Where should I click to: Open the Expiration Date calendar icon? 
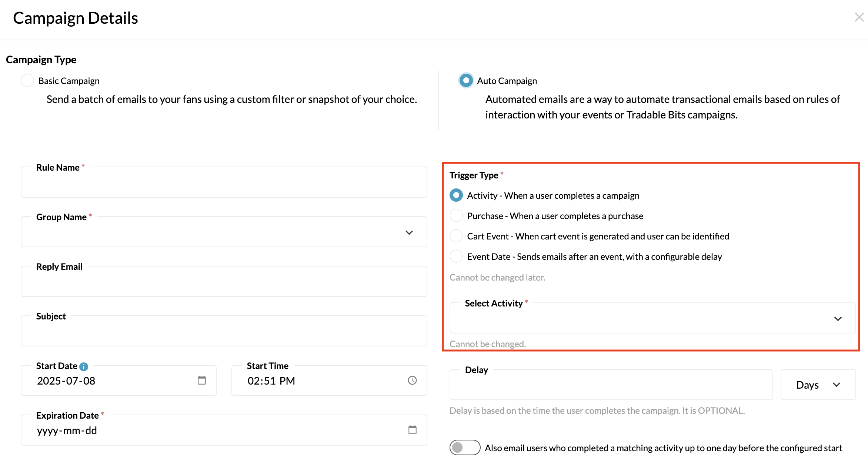pyautogui.click(x=412, y=430)
